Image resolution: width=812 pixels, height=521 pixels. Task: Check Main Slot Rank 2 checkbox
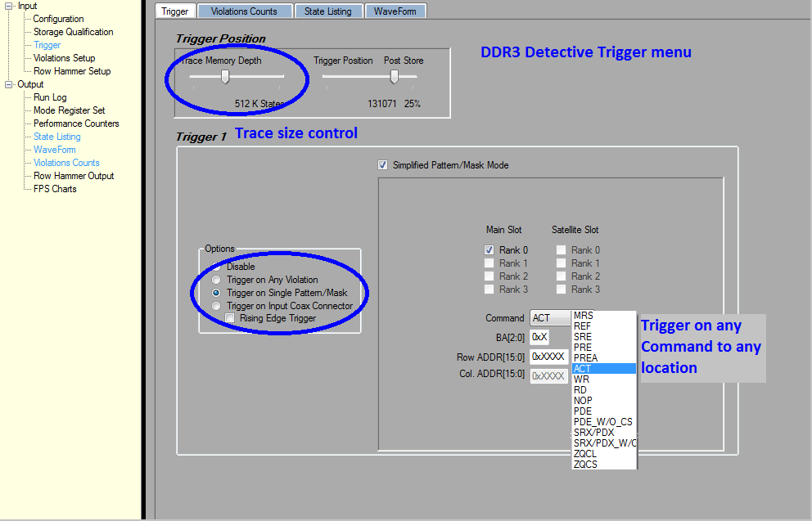pos(489,276)
